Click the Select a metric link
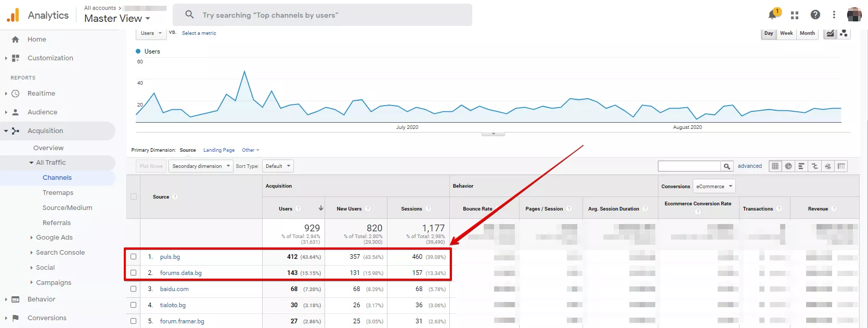 [199, 33]
